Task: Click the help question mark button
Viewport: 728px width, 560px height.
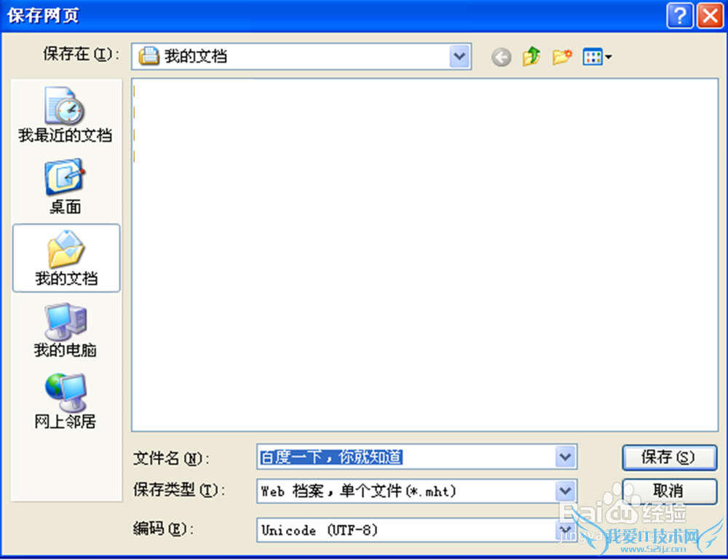Action: click(x=680, y=16)
